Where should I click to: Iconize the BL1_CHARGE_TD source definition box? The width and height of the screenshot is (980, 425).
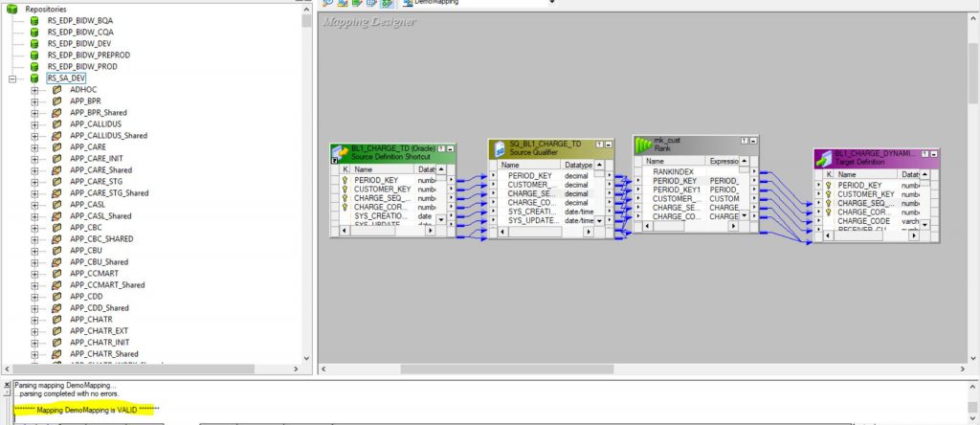click(450, 148)
